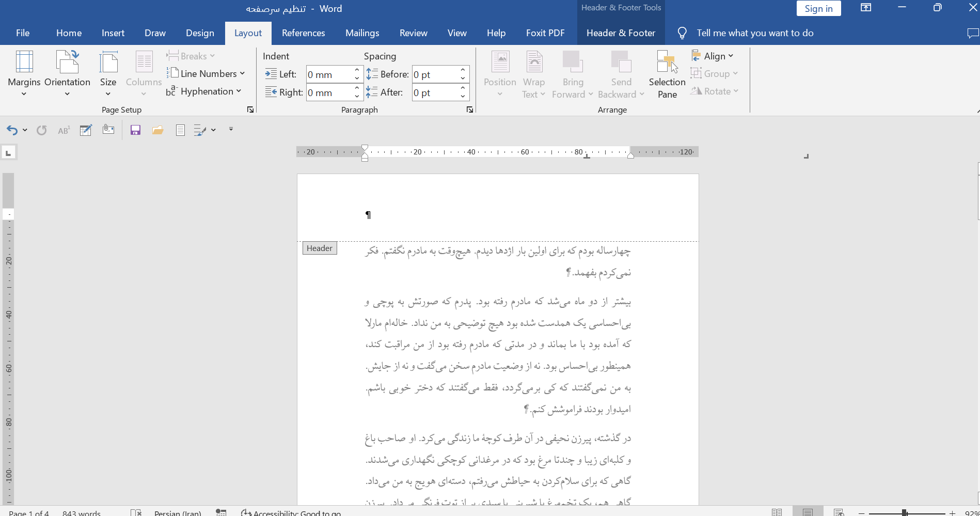This screenshot has height=516, width=980.
Task: Click the Sign in button
Action: coord(818,8)
